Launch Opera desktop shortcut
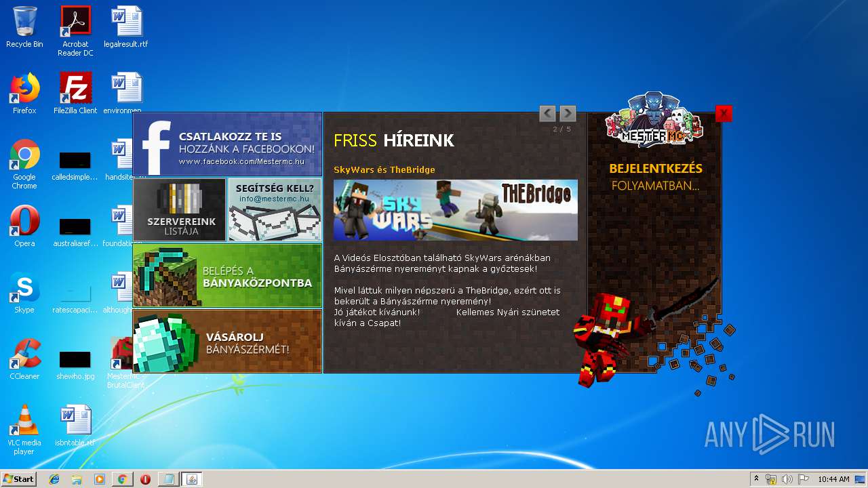The height and width of the screenshot is (488, 868). tap(24, 226)
